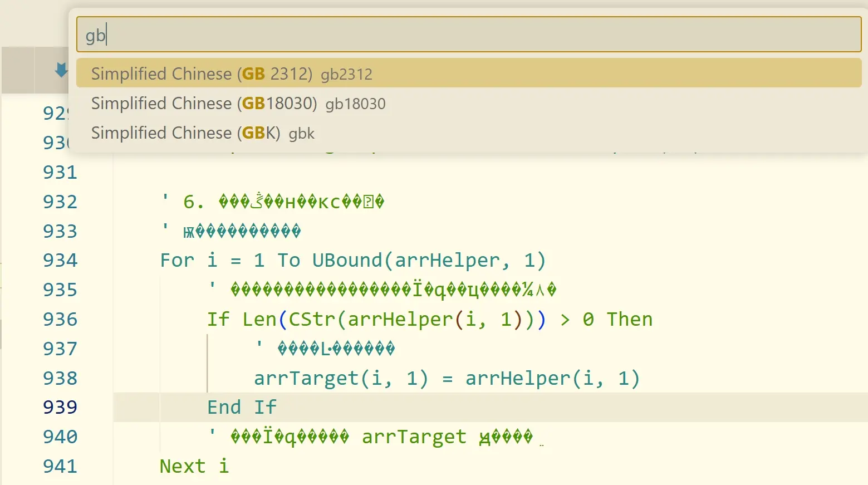Click line number 931 in the gutter

click(x=60, y=173)
